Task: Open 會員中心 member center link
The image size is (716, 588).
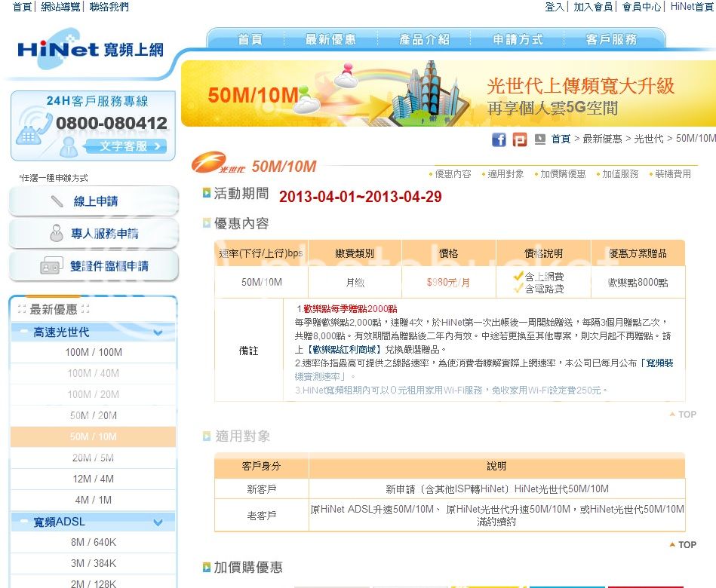Action: pyautogui.click(x=641, y=7)
